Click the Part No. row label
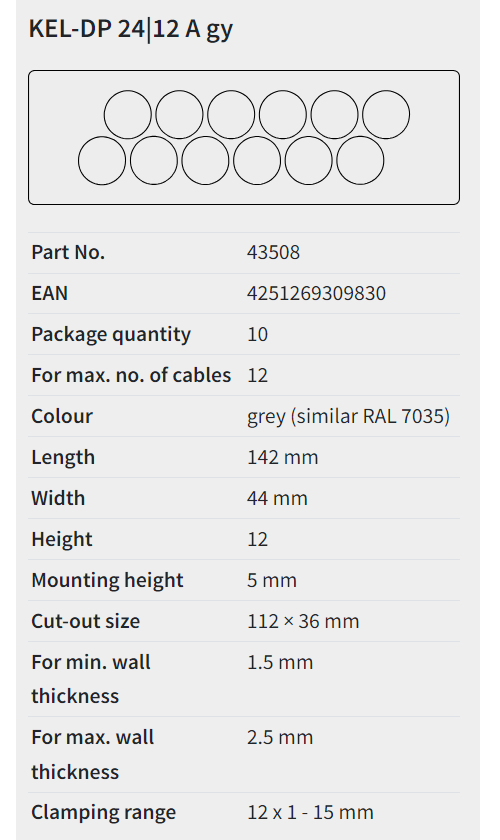Screen dimensions: 500x840 coord(68,252)
